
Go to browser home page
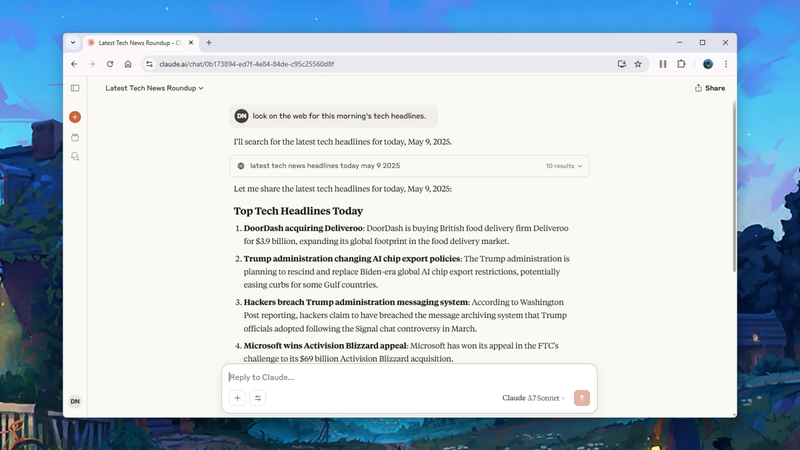pos(128,64)
